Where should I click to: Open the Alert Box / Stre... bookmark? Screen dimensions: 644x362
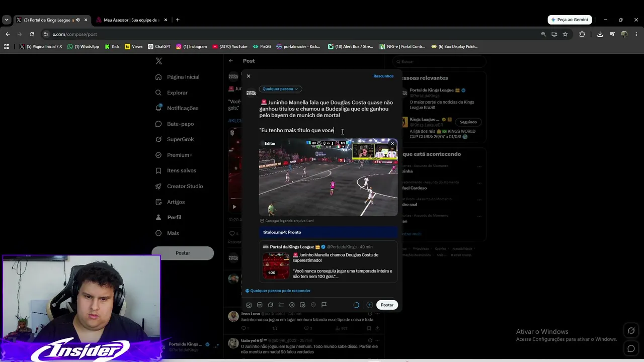click(x=350, y=47)
